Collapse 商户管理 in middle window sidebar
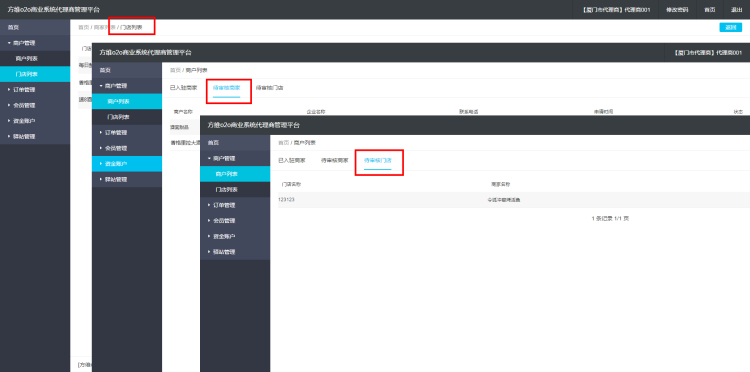Viewport: 750px width, 372px height. point(127,86)
